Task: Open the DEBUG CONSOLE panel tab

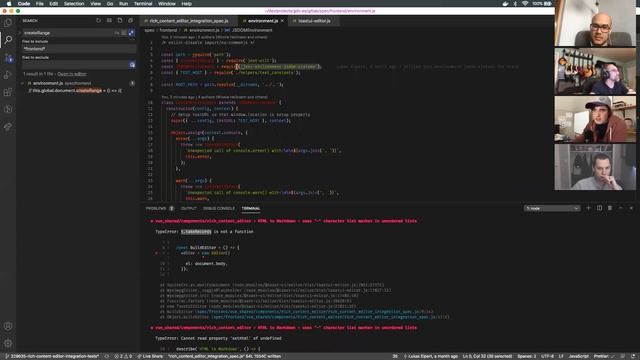Action: (x=219, y=209)
